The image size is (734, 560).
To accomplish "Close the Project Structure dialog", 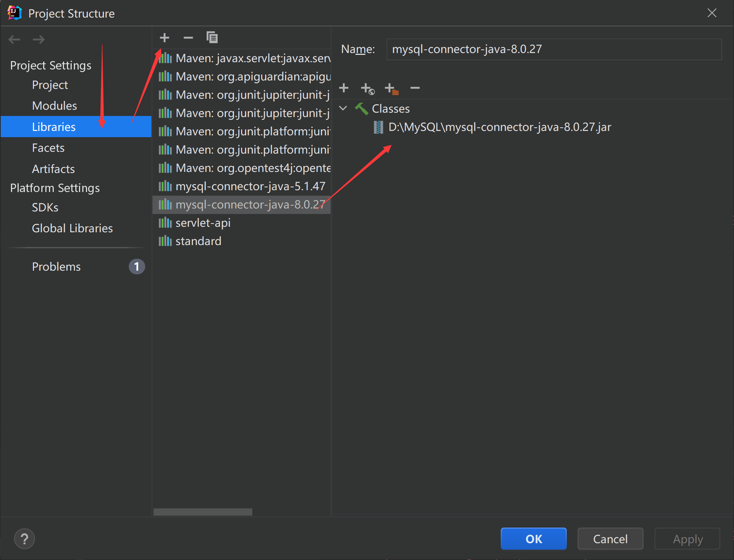I will point(712,13).
